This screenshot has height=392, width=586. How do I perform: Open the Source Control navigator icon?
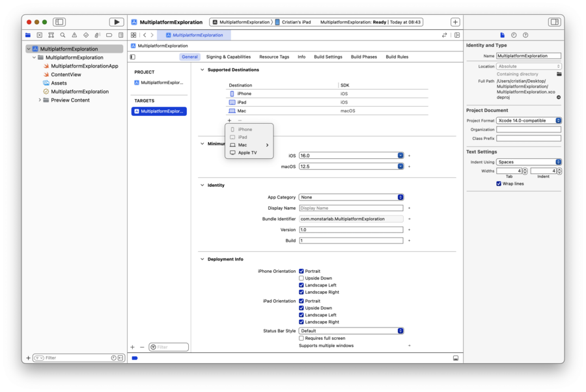click(x=40, y=35)
